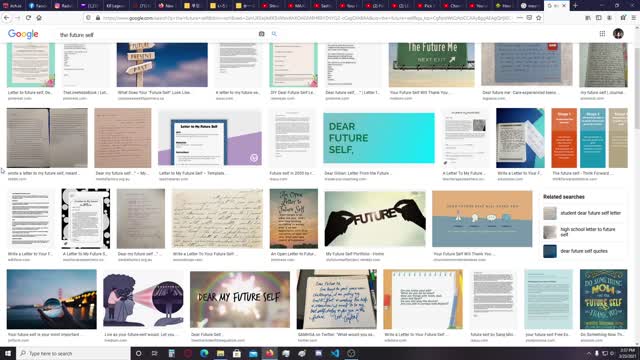Viewport: 640px width, 360px height.
Task: Open the Google apps grid
Action: pyautogui.click(x=602, y=34)
